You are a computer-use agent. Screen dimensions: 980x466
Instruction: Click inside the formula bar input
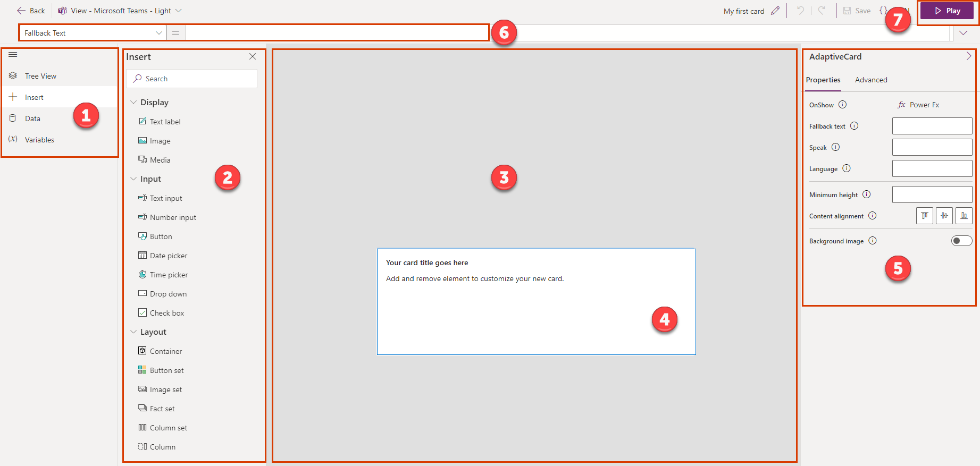coord(567,33)
